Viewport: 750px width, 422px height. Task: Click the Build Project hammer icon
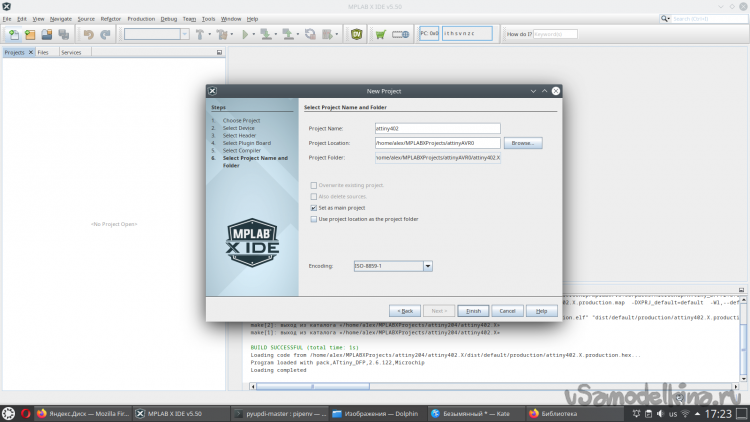tap(201, 34)
